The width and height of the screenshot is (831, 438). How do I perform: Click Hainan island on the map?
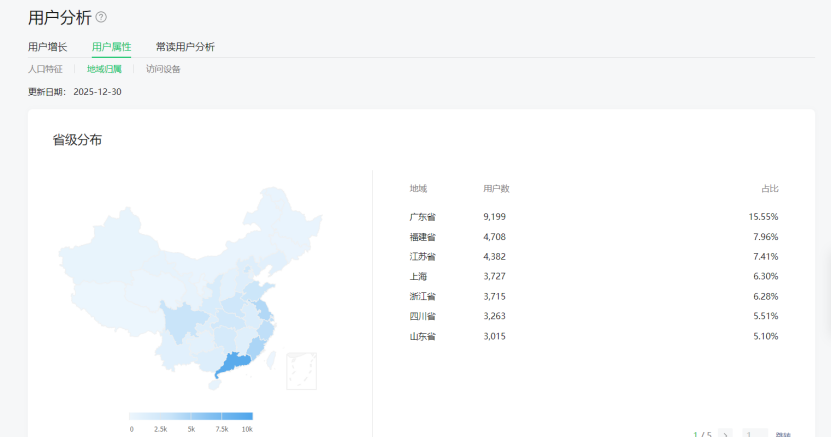pyautogui.click(x=214, y=384)
